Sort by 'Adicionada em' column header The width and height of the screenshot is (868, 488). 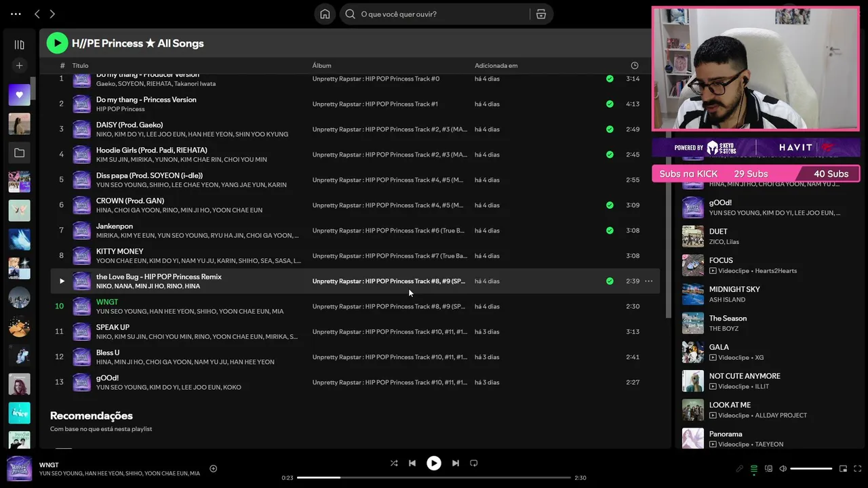(x=496, y=66)
